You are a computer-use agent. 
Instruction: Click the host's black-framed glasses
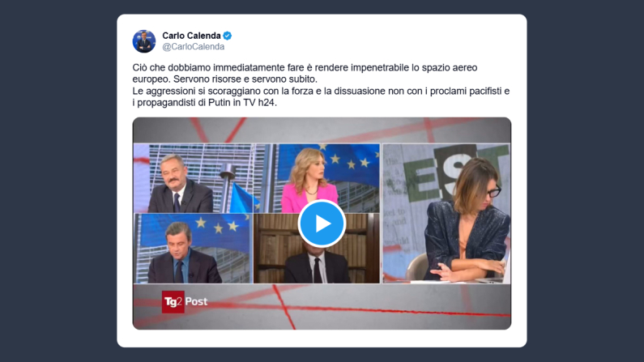click(x=494, y=191)
